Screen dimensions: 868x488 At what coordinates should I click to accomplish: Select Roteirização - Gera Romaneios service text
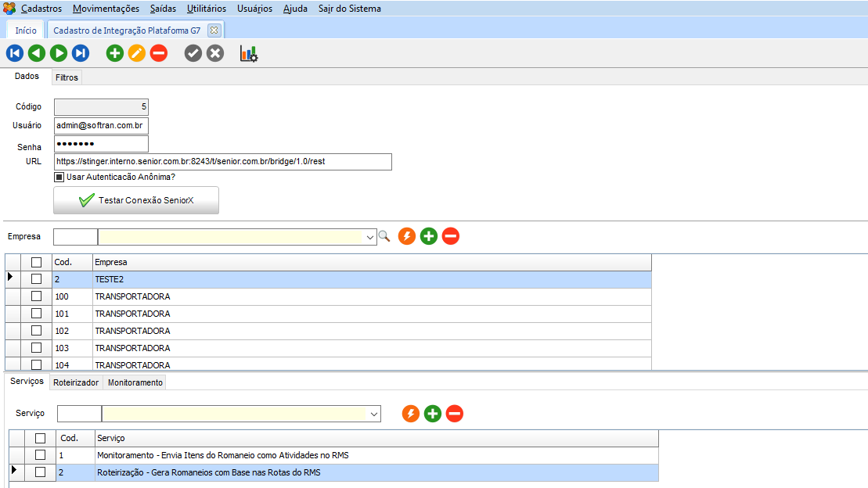click(209, 472)
